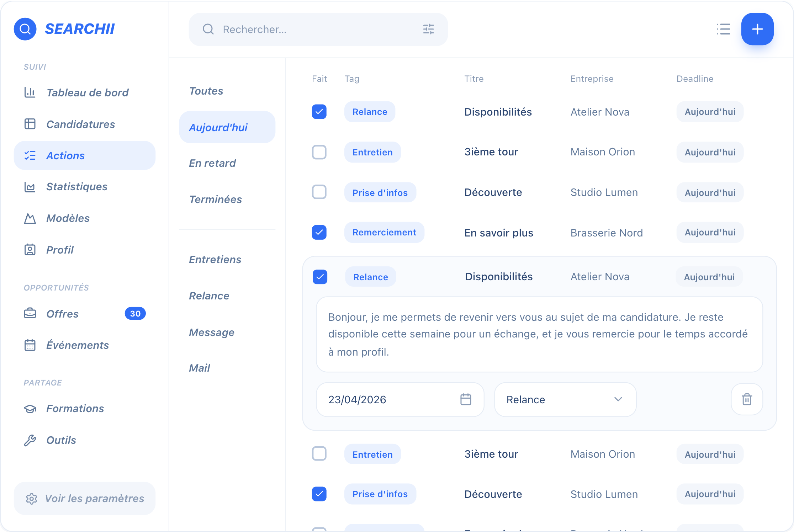
Task: Click the list view icon
Action: (723, 29)
